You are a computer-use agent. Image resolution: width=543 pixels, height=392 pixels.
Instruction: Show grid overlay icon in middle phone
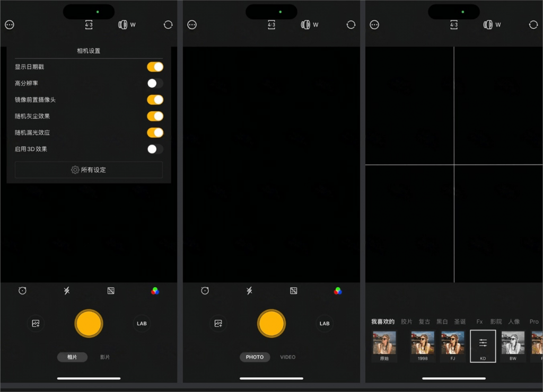tap(294, 291)
